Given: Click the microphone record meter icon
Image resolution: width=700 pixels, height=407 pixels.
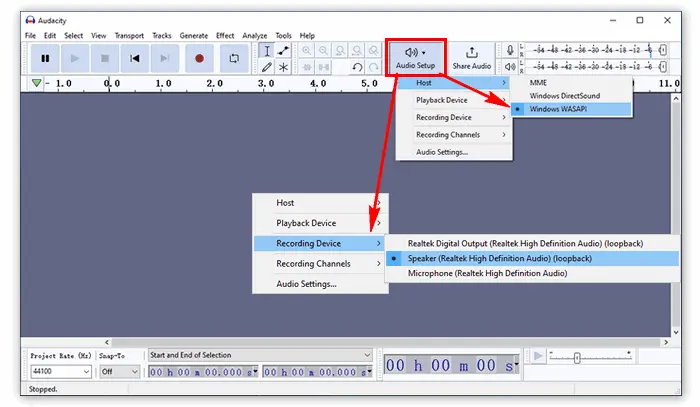Looking at the screenshot, I should coord(510,50).
